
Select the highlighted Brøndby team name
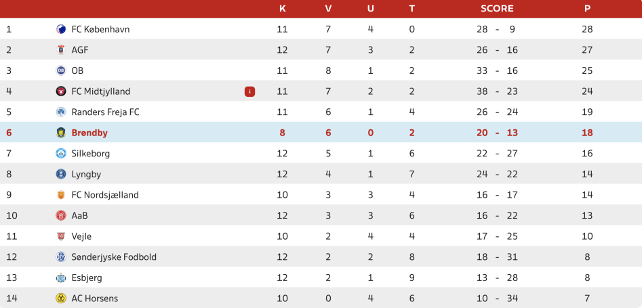tap(89, 133)
